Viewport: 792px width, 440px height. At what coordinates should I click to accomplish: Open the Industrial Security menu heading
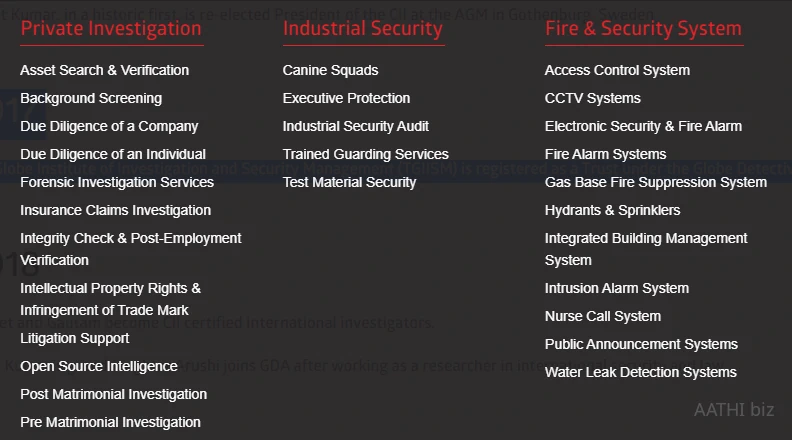(x=362, y=28)
